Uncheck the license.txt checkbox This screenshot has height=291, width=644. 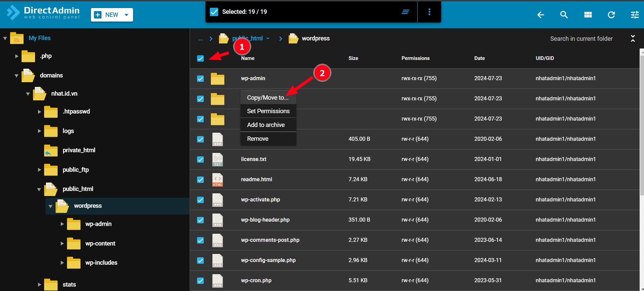(x=200, y=160)
